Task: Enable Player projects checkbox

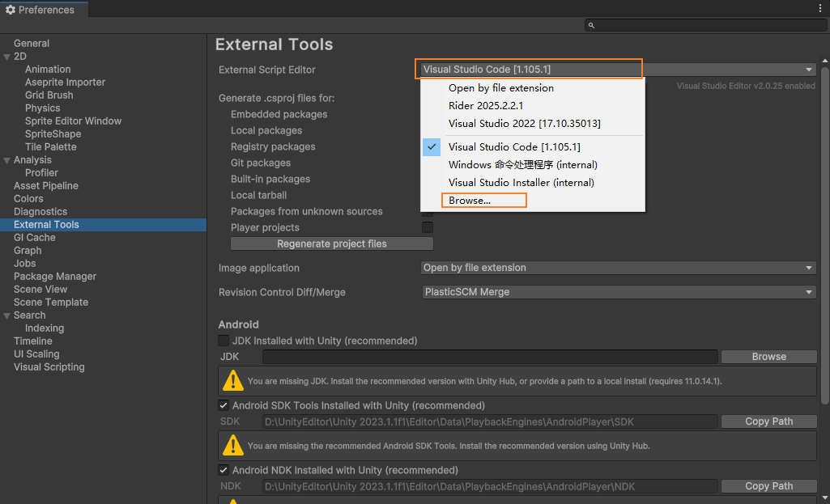Action: coord(428,227)
